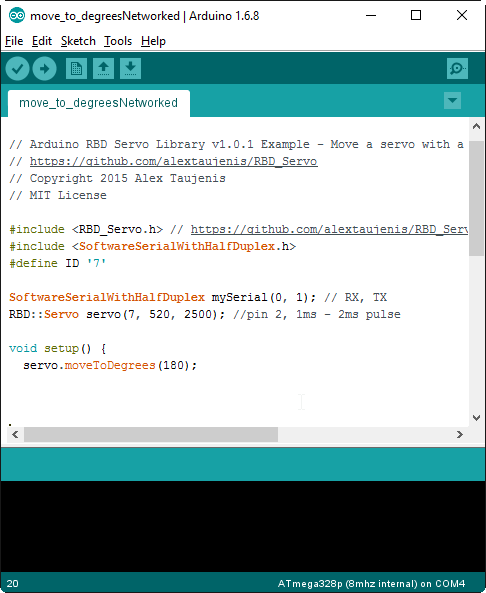Click on the '#define ID '7'' line

[x=57, y=263]
